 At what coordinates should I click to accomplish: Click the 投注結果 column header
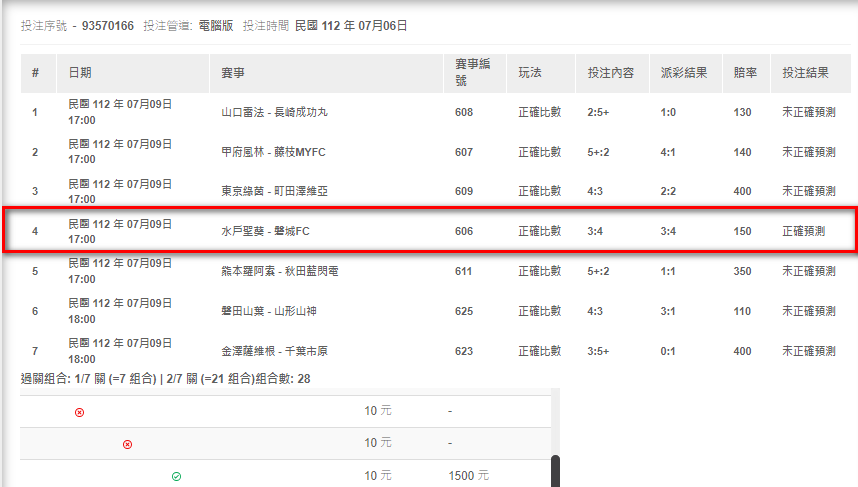click(806, 73)
